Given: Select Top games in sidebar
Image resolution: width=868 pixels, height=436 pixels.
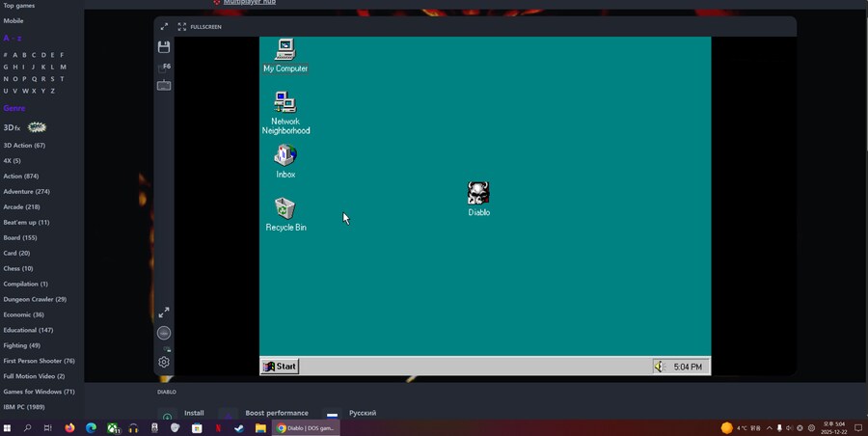Looking at the screenshot, I should (19, 6).
